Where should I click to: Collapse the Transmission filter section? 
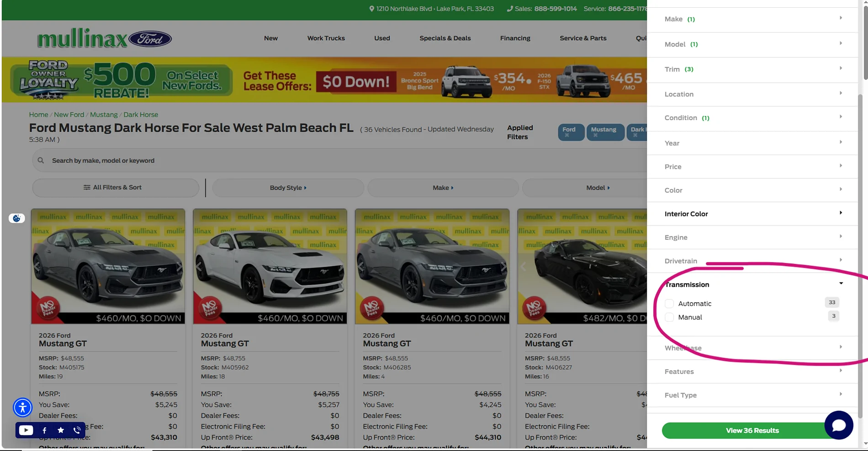pyautogui.click(x=752, y=284)
